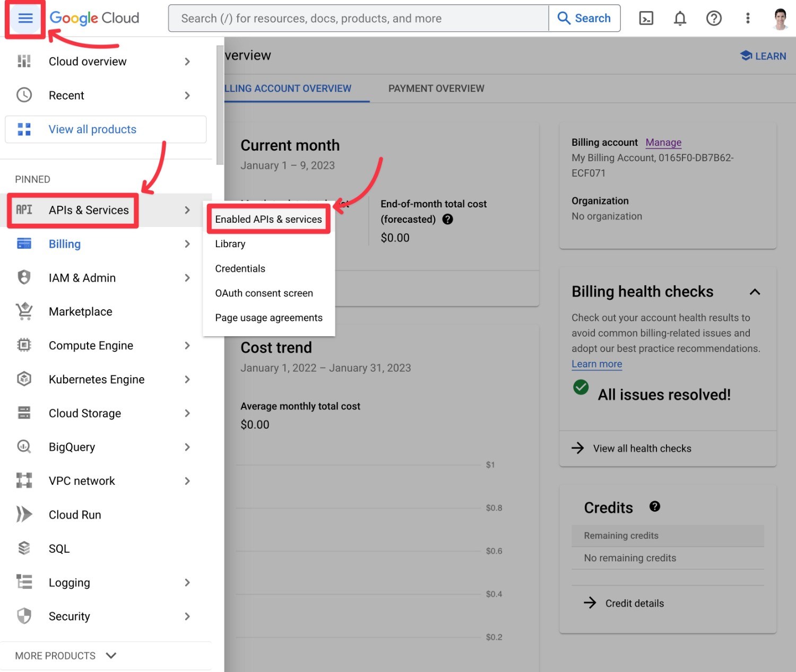The image size is (796, 672).
Task: Select the Security section
Action: click(69, 616)
